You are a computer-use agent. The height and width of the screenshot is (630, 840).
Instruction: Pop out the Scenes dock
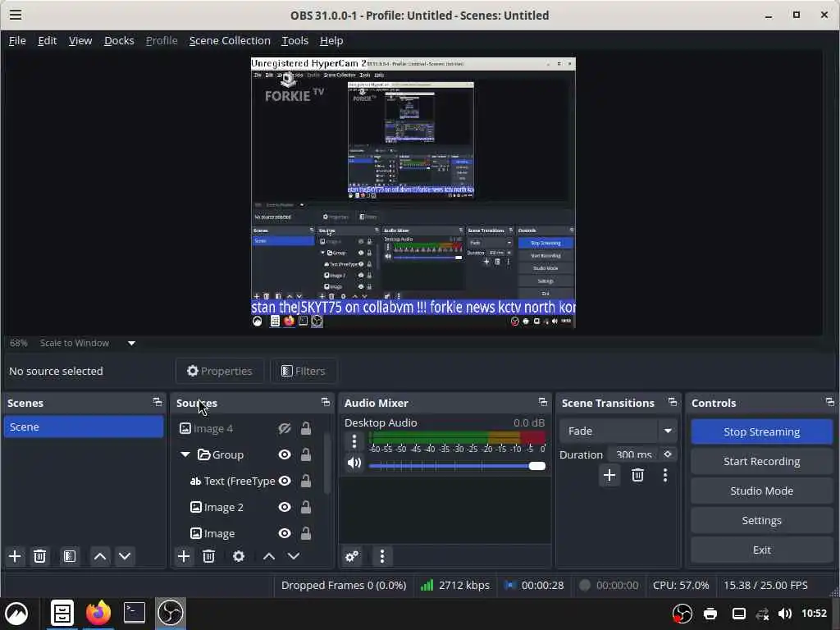coord(157,402)
